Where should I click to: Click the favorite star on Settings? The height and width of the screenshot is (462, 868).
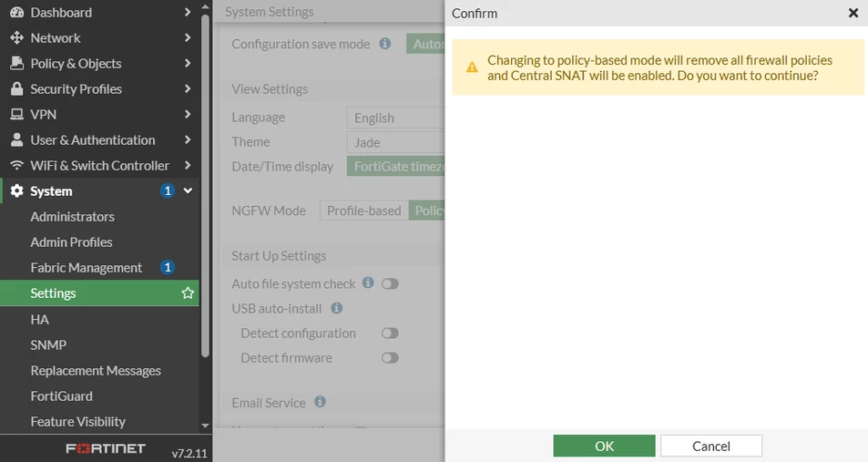188,293
